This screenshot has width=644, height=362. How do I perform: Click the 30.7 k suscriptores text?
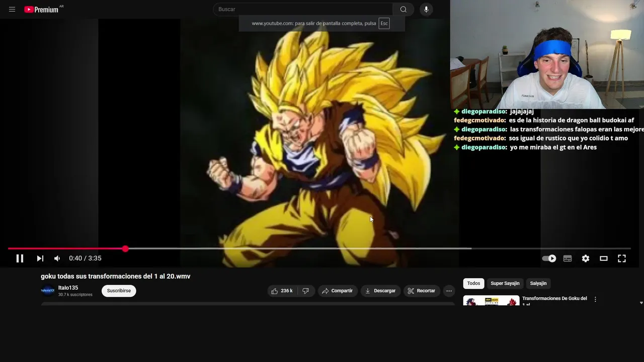(x=75, y=295)
